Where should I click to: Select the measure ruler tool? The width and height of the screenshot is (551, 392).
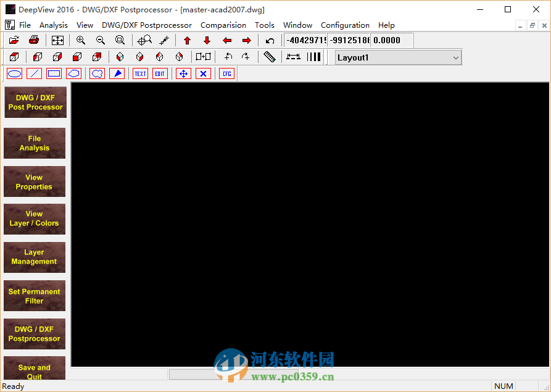click(x=270, y=56)
